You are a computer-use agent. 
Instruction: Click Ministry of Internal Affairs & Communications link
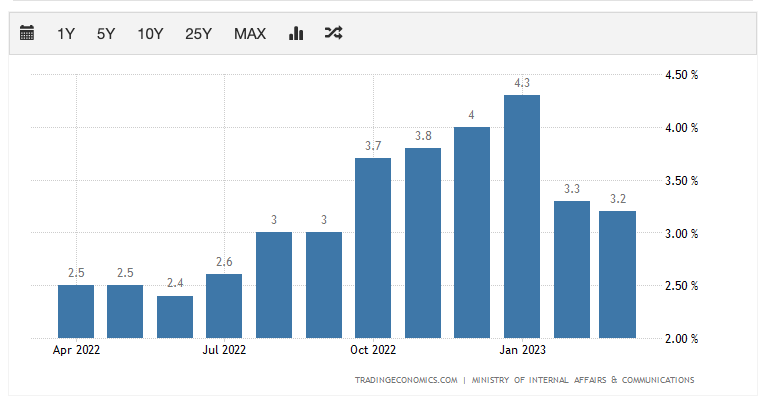tap(583, 380)
